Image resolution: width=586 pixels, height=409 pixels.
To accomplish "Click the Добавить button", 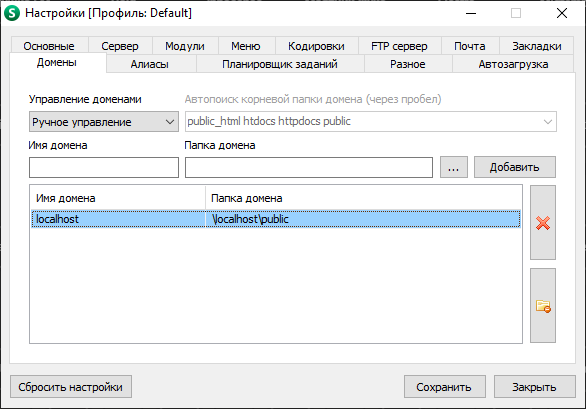I will (515, 167).
